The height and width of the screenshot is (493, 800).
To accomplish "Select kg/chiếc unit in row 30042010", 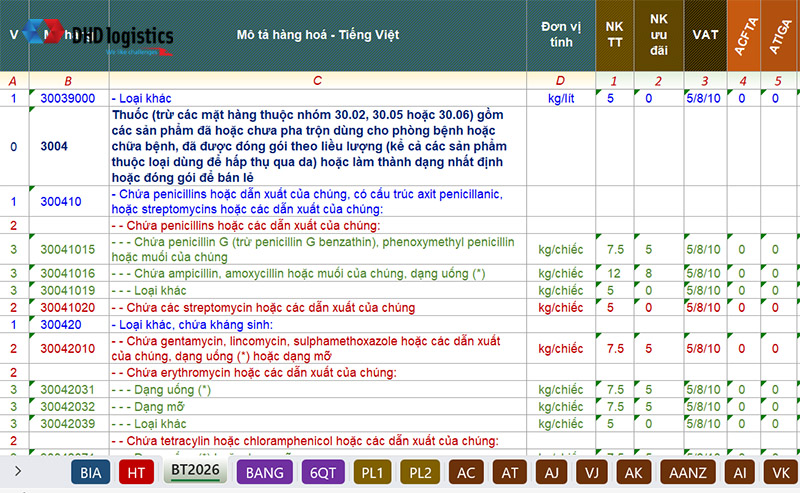I will point(561,349).
